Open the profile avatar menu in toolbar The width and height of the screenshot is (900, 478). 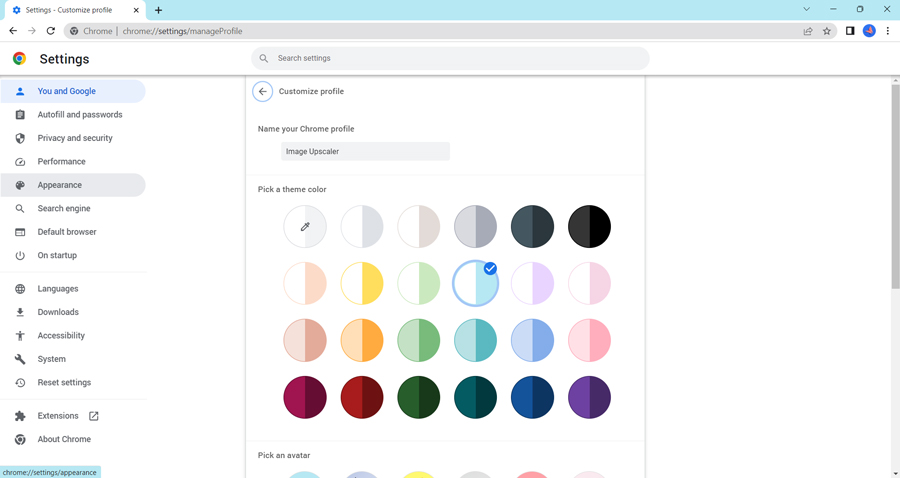point(869,31)
